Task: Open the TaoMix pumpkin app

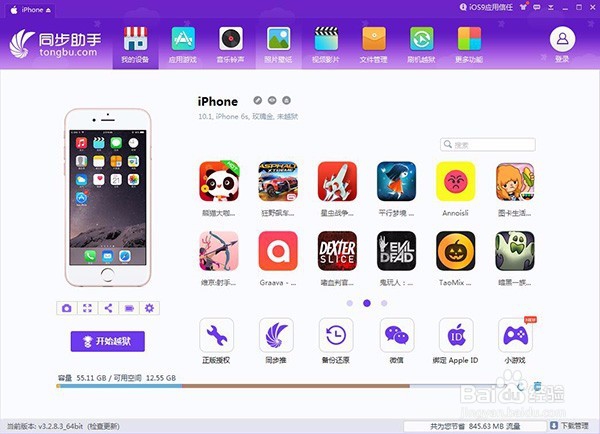Action: (x=455, y=251)
